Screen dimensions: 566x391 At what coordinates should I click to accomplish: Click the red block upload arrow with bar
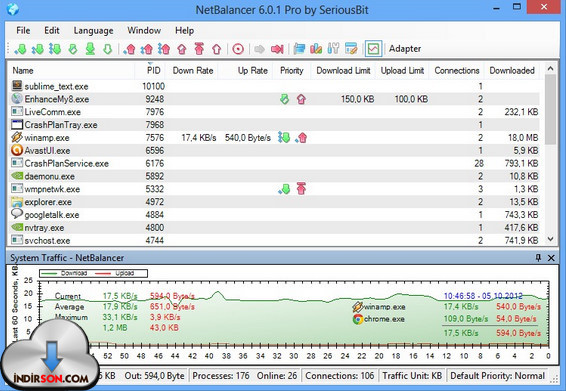click(199, 49)
